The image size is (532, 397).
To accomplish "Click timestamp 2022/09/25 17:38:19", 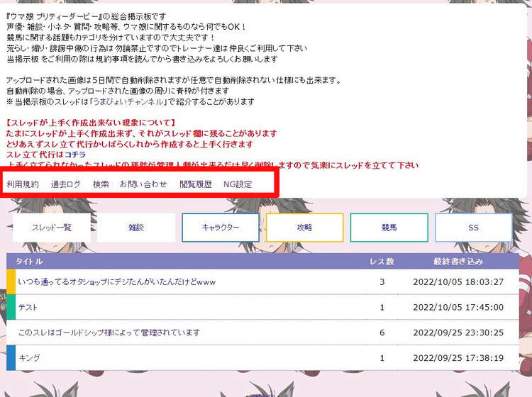I will click(458, 358).
